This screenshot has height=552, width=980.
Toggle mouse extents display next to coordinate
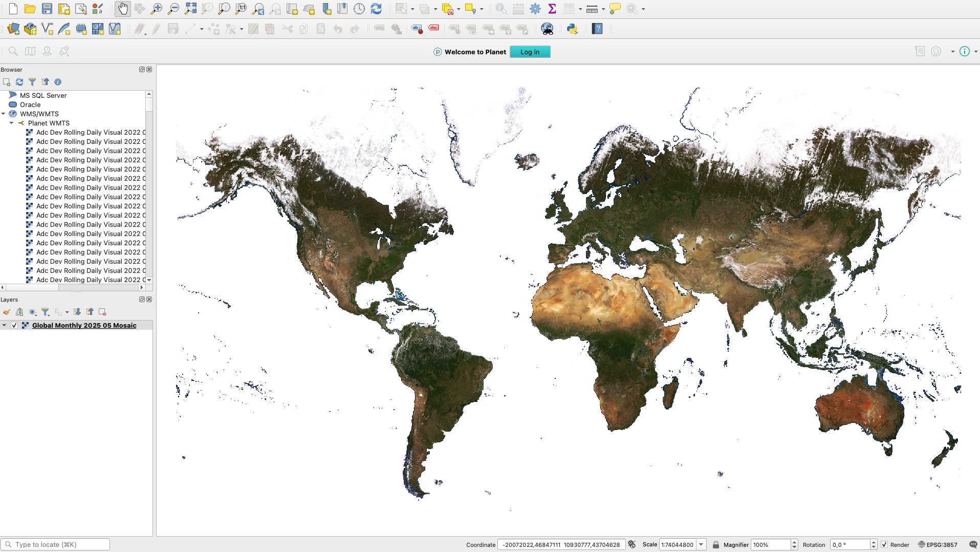coord(632,544)
